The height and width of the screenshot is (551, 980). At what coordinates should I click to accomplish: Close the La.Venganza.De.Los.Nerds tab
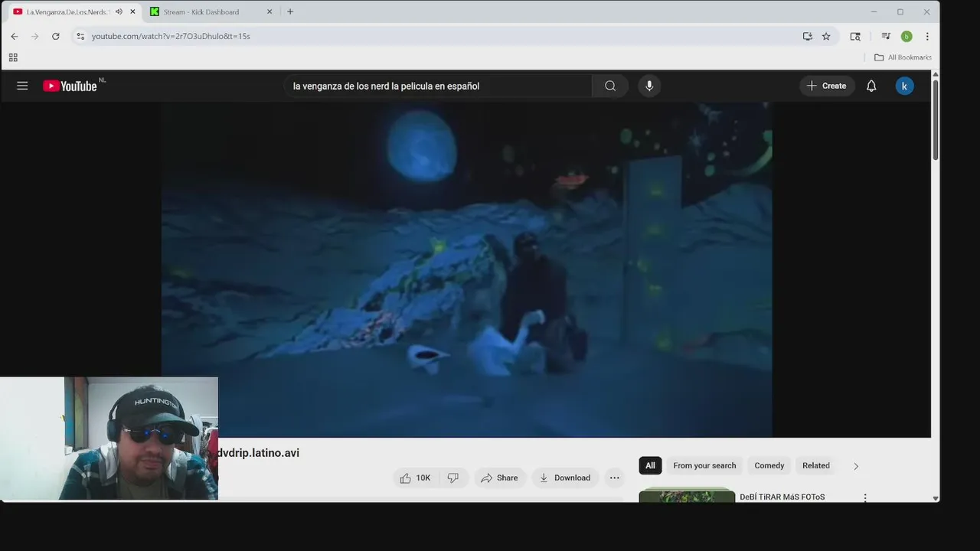click(132, 11)
